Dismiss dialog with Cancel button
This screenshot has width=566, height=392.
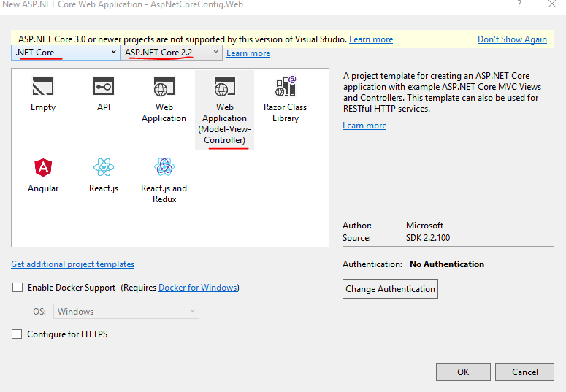point(524,372)
